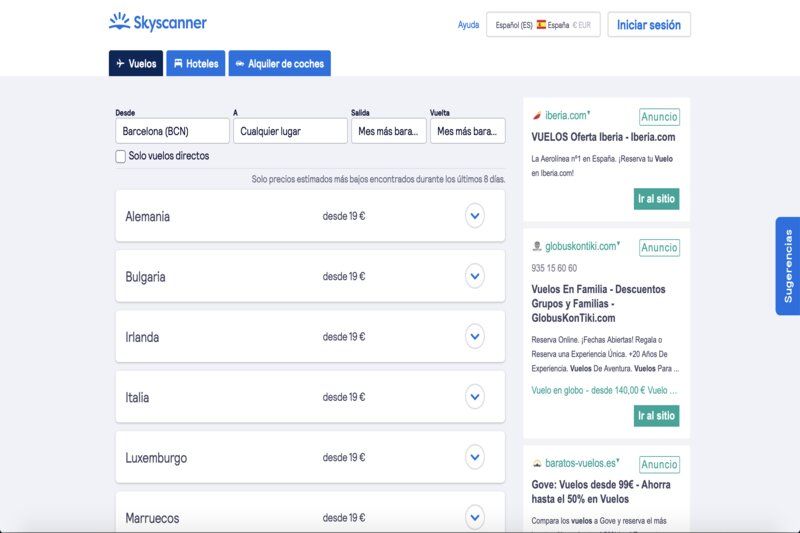
Task: Click Ir al sitio for GlobusKonTiki ad
Action: coord(657,416)
